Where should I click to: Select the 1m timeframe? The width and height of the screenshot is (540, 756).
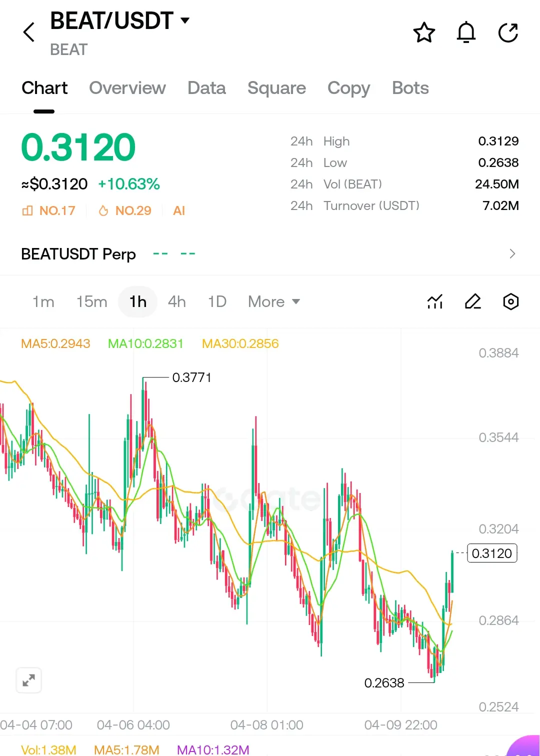[x=43, y=301]
